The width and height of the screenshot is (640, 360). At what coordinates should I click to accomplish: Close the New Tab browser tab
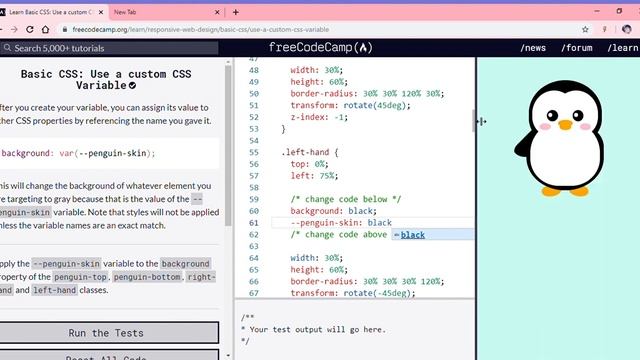click(217, 12)
